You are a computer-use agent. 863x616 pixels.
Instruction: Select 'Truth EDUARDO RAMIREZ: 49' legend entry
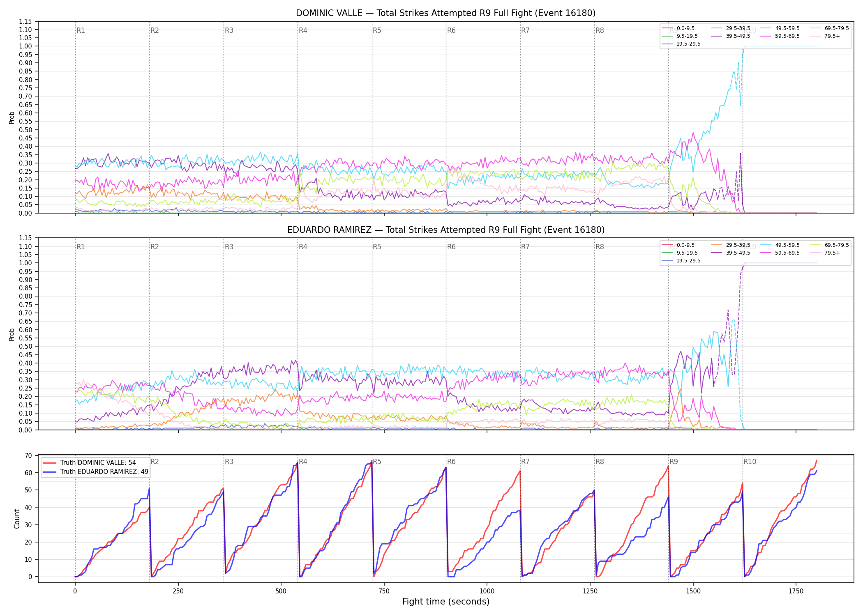click(x=104, y=472)
